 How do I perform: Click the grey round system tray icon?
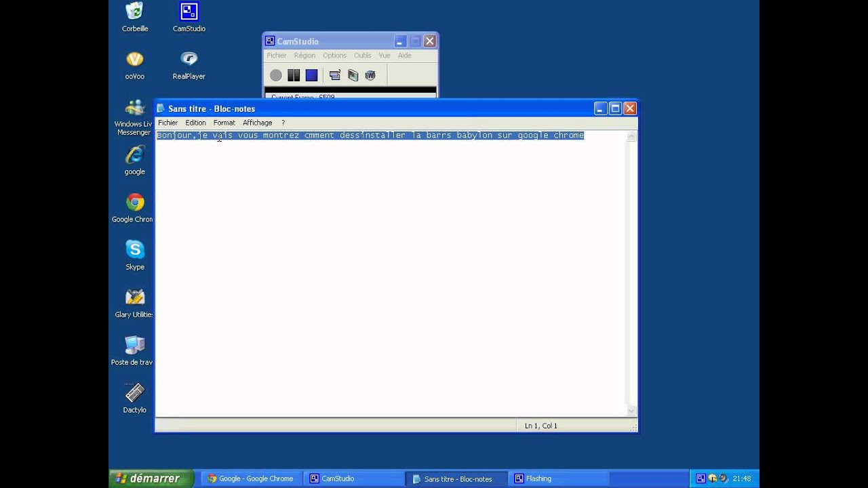(723, 479)
